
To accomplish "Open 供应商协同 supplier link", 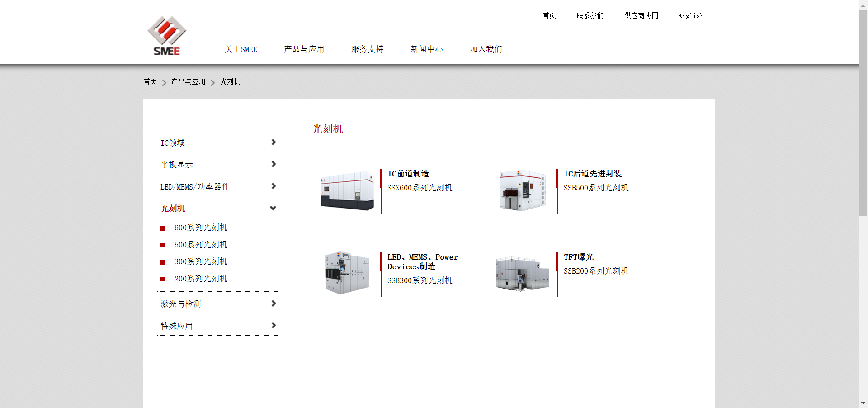I will (x=642, y=16).
